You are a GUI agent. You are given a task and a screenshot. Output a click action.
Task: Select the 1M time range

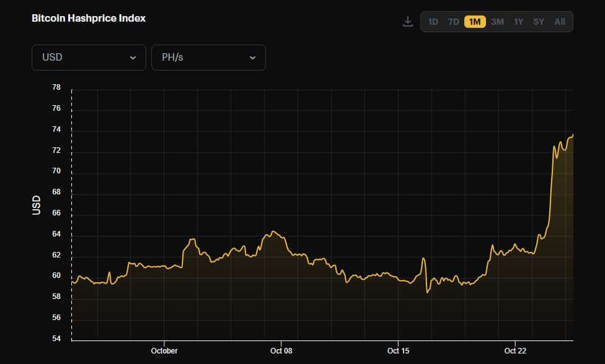tap(475, 22)
